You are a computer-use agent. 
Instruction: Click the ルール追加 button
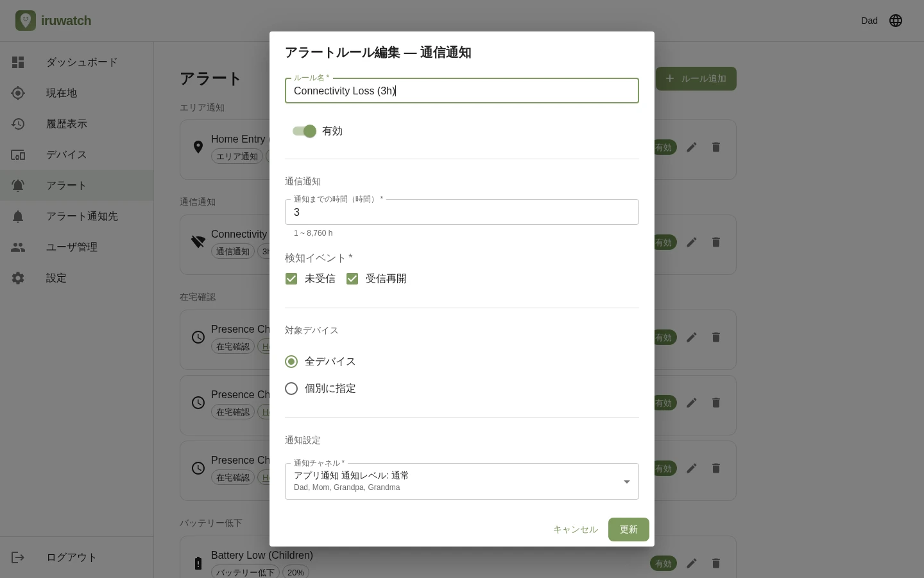tap(696, 79)
